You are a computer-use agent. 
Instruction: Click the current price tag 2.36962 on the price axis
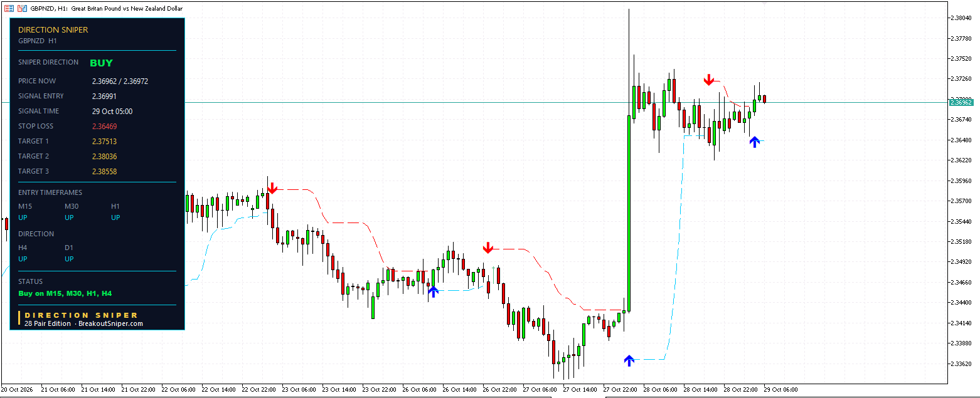point(961,102)
